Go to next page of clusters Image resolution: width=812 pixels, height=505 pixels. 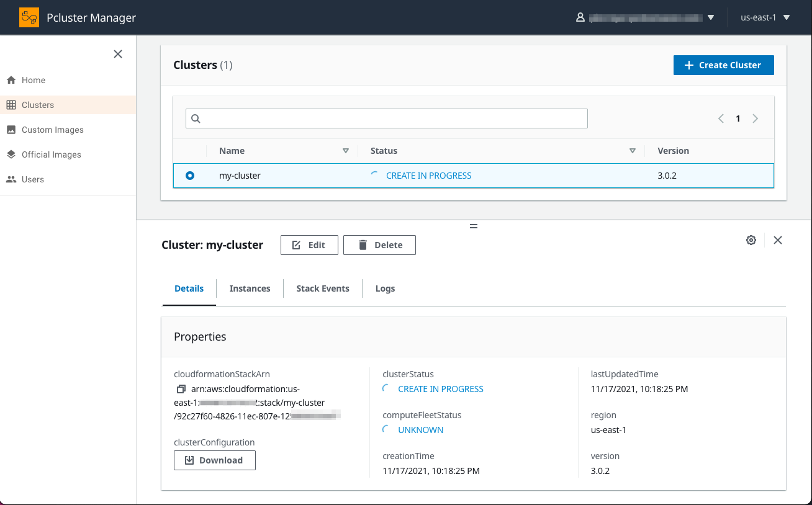756,118
